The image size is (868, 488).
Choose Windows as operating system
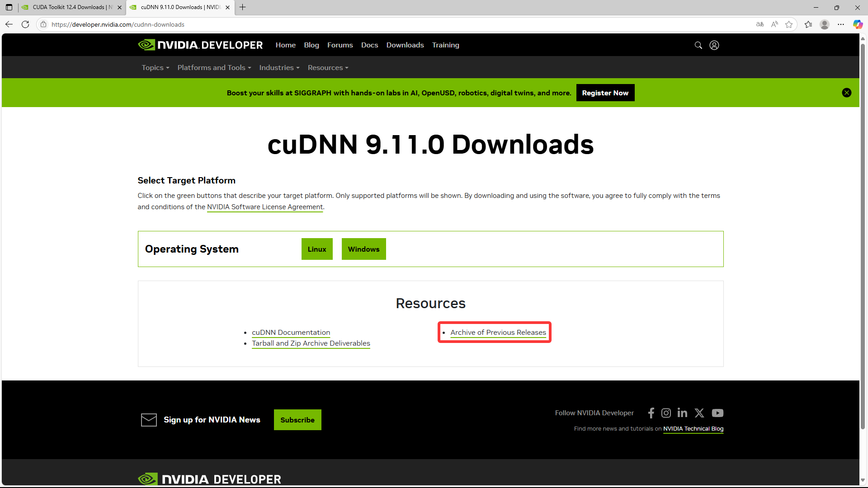pyautogui.click(x=364, y=249)
